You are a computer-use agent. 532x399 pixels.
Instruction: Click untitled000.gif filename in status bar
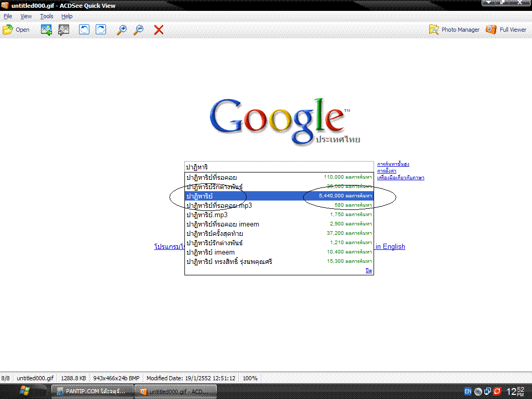(x=35, y=378)
